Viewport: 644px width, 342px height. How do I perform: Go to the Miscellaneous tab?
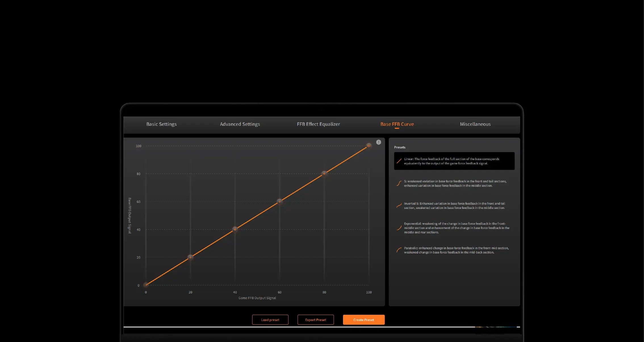pyautogui.click(x=475, y=124)
